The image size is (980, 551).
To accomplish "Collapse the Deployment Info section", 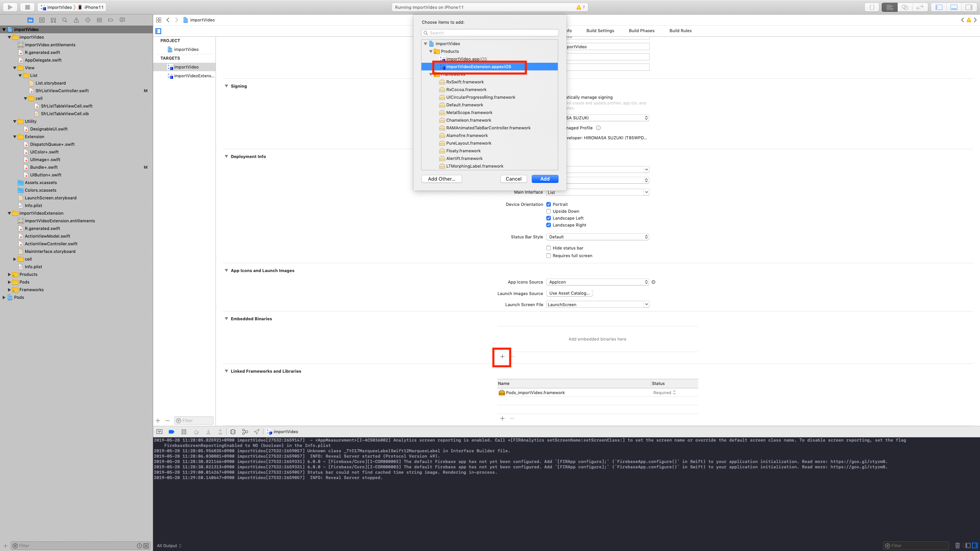I will (x=226, y=156).
